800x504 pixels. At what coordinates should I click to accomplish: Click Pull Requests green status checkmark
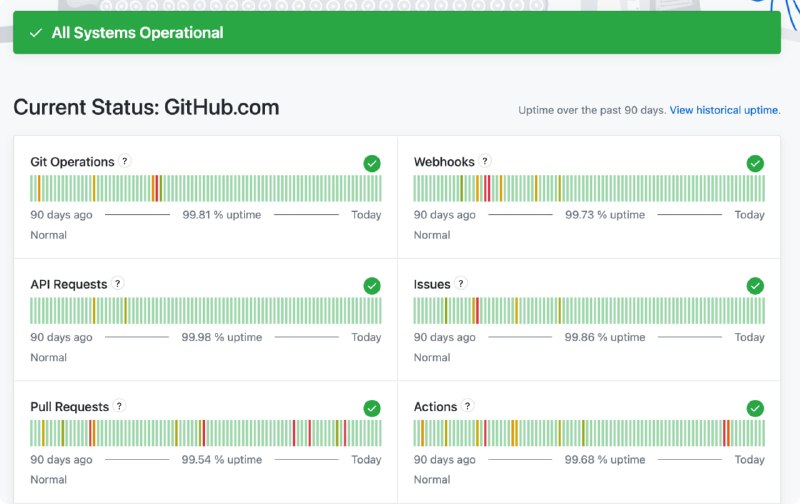point(372,408)
